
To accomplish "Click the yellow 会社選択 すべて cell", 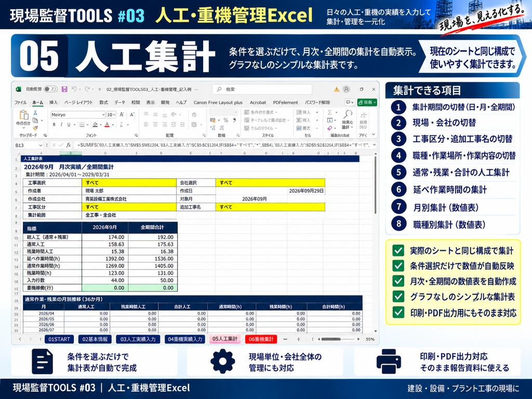I will click(x=270, y=182).
